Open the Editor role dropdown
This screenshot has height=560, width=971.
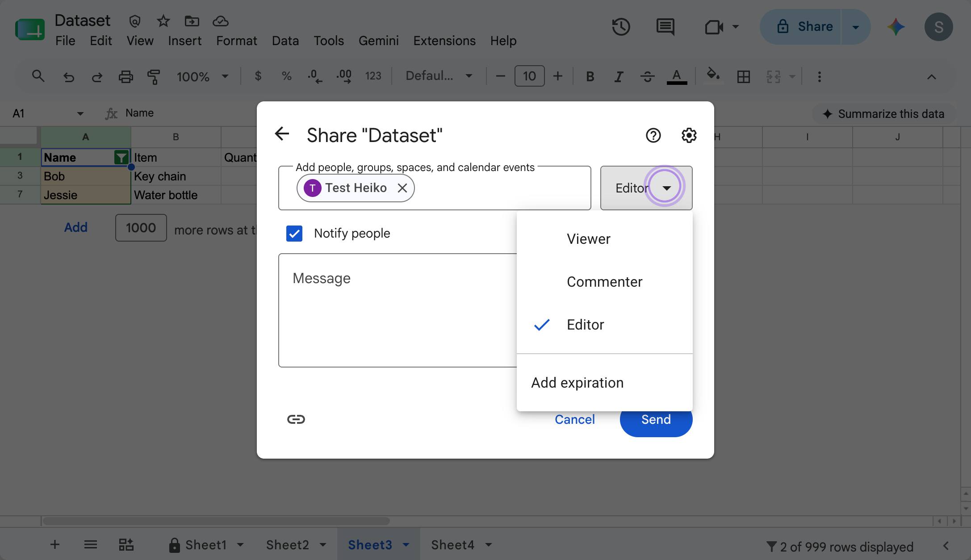[646, 188]
